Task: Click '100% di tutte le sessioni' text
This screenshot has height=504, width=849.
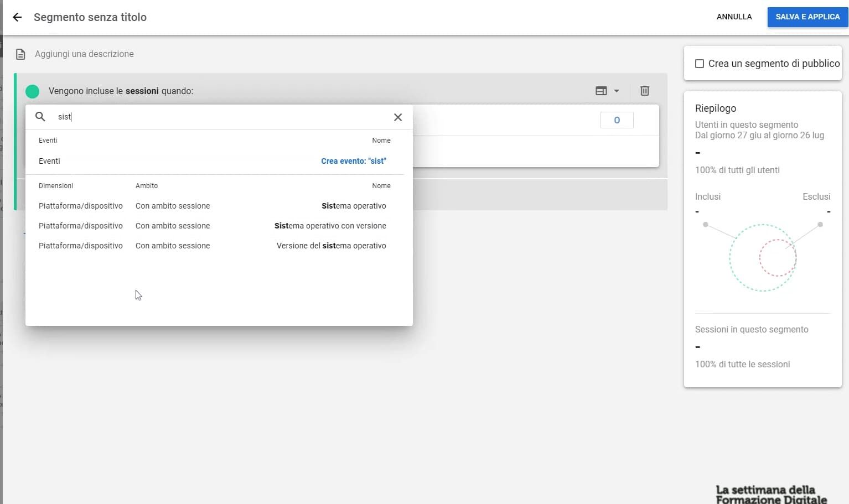Action: tap(742, 364)
